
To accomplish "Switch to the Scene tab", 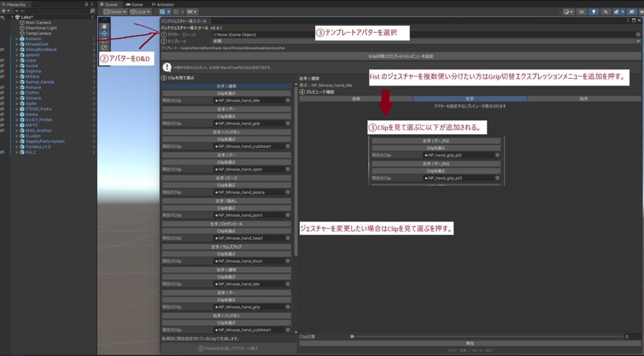I will pyautogui.click(x=109, y=4).
